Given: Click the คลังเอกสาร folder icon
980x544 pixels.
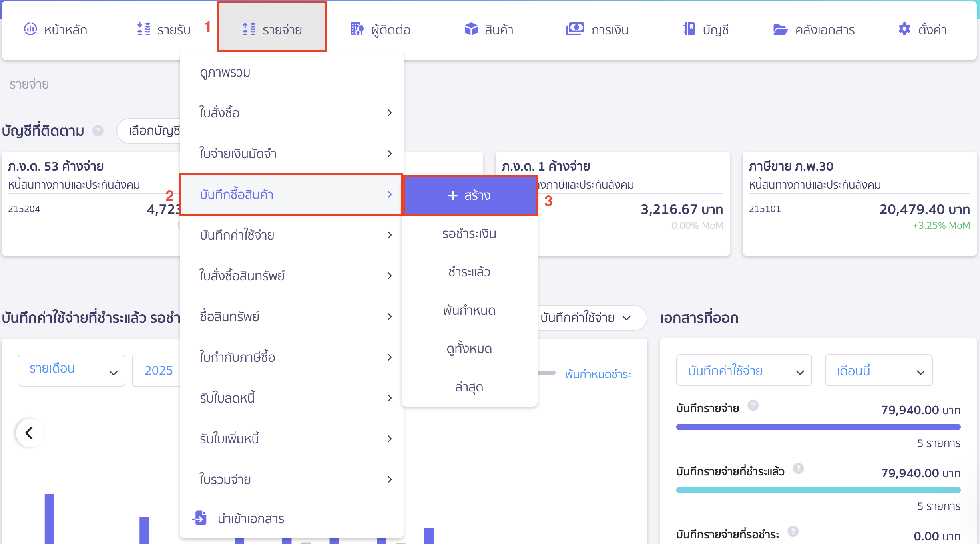Looking at the screenshot, I should click(780, 29).
